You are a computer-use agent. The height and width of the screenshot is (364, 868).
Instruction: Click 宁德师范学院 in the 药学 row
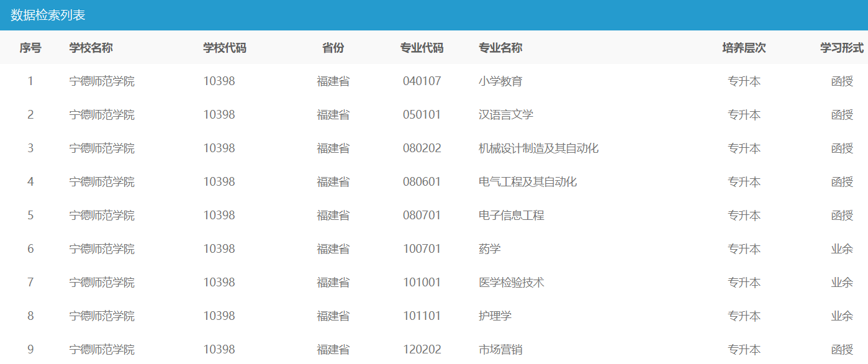coord(102,249)
